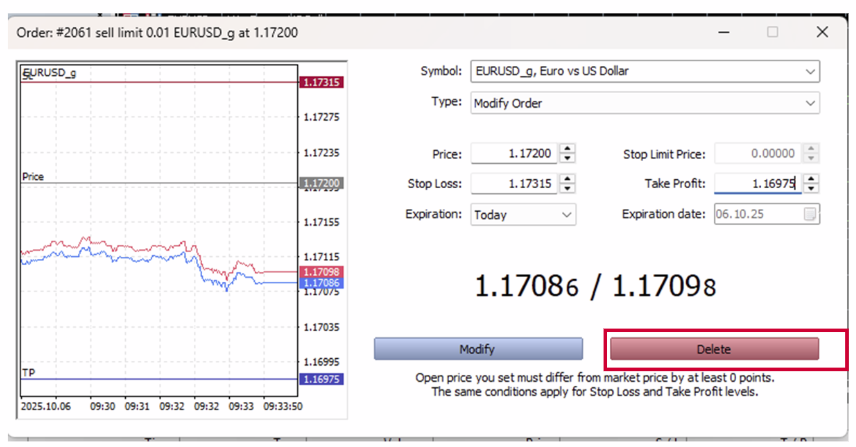Click the gray Price level tag 1.17200
Screen dimensions: 856x447
tap(320, 184)
